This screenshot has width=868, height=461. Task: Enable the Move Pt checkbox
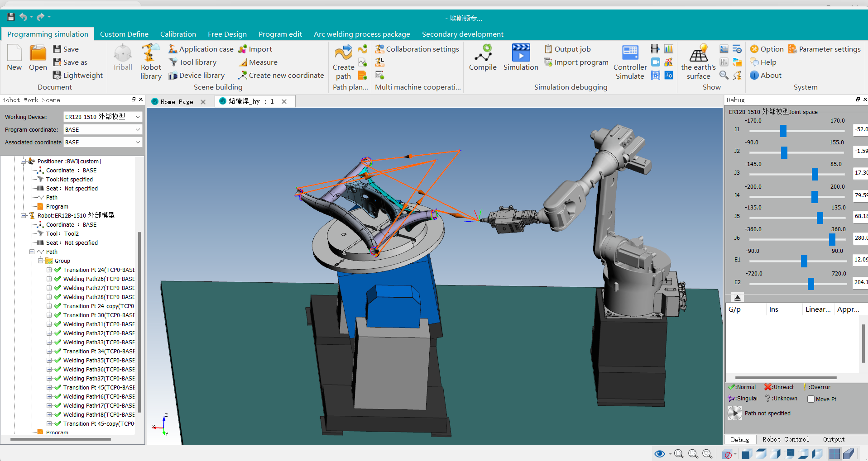811,399
